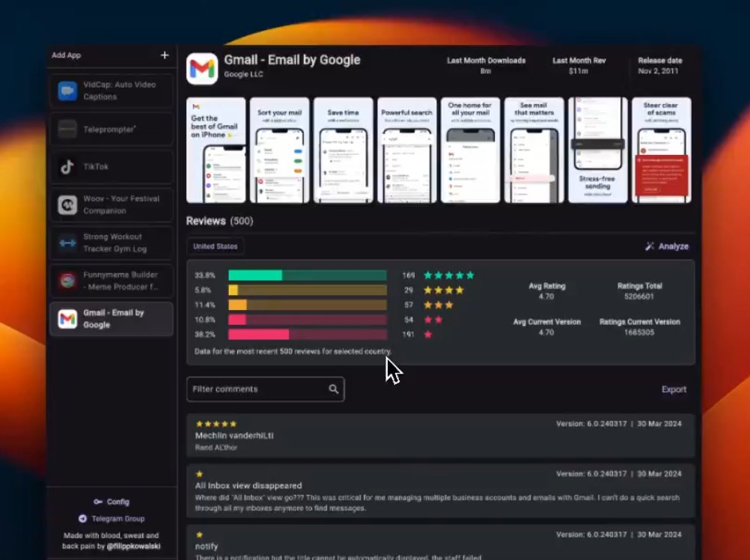Click the 11.4% three-star progress bar
The image size is (750, 560).
308,305
